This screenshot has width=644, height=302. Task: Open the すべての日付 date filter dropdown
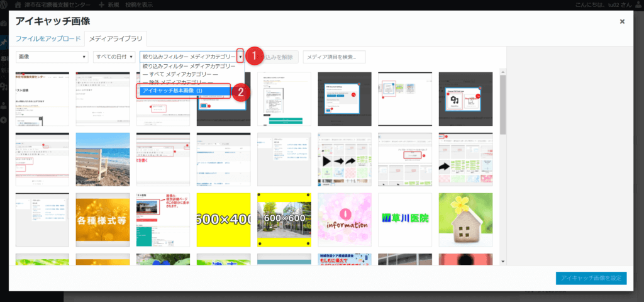pos(114,57)
